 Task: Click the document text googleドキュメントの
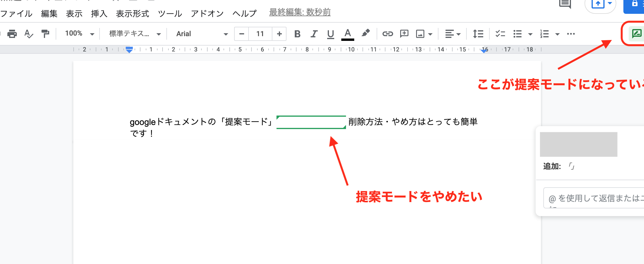click(x=173, y=122)
